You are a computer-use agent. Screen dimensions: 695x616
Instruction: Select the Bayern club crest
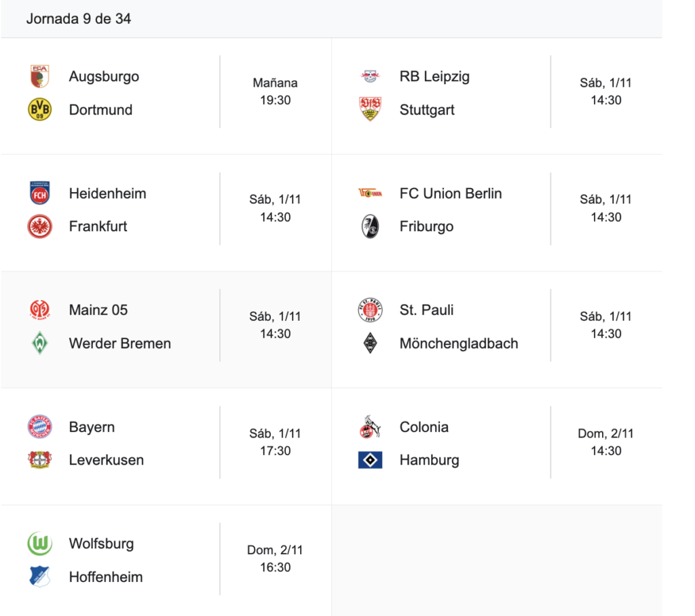click(x=39, y=427)
